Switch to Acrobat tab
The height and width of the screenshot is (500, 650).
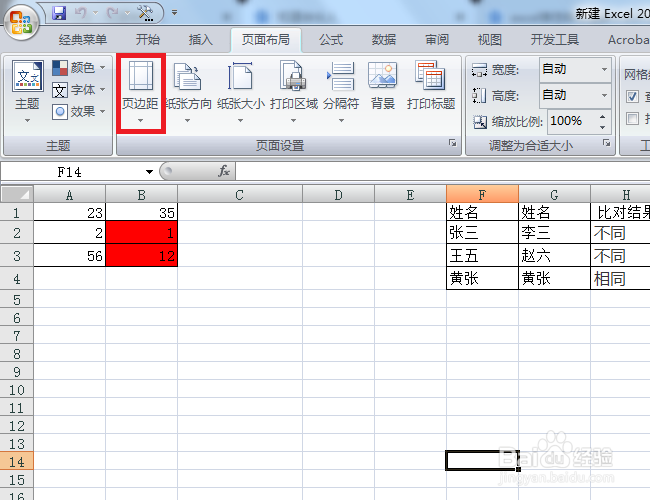(628, 40)
